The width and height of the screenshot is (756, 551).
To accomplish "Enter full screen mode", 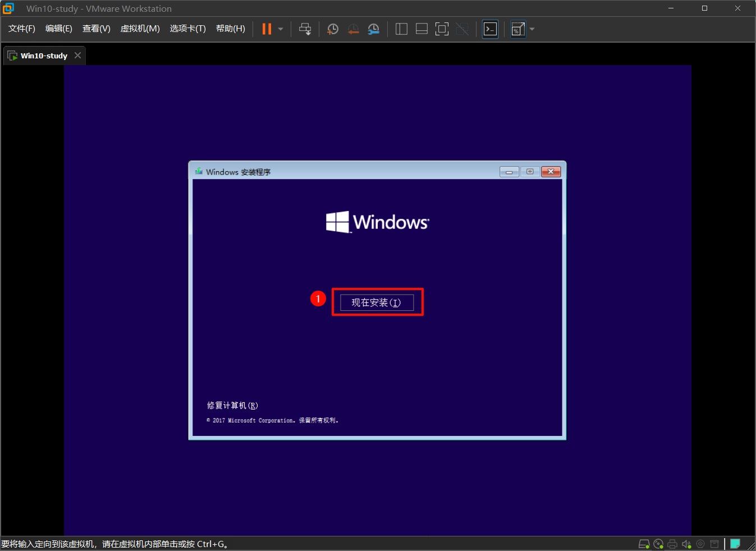I will pyautogui.click(x=442, y=29).
